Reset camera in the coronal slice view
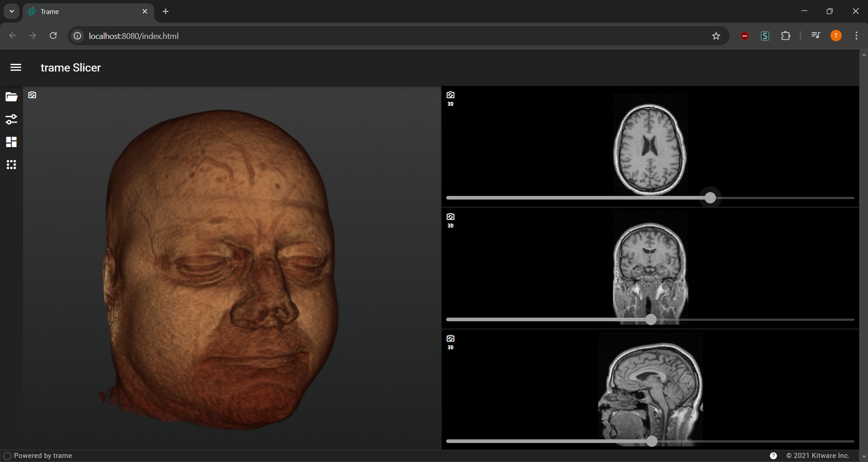The width and height of the screenshot is (868, 462). (450, 217)
